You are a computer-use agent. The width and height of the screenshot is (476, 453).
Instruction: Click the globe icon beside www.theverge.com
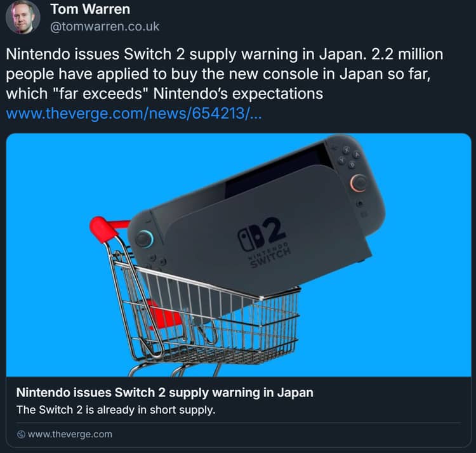tap(21, 435)
